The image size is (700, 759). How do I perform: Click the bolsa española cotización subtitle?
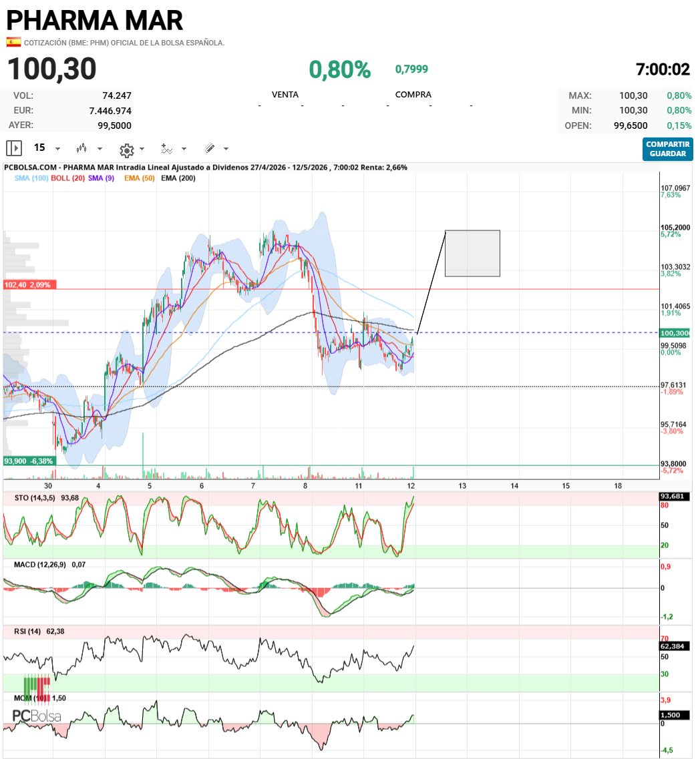[124, 43]
